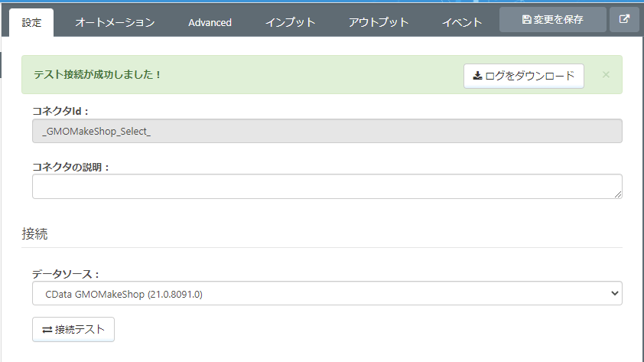Click the floppy disk save icon
This screenshot has width=644, height=362.
pos(526,20)
